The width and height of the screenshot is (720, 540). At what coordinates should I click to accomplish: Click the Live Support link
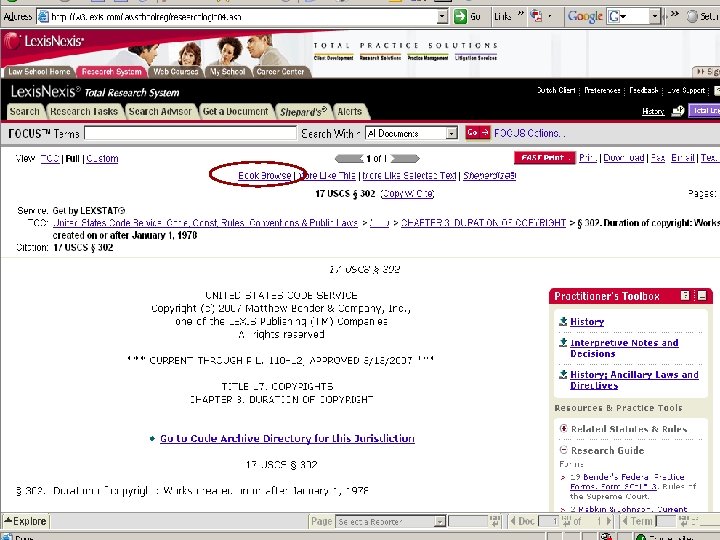686,90
